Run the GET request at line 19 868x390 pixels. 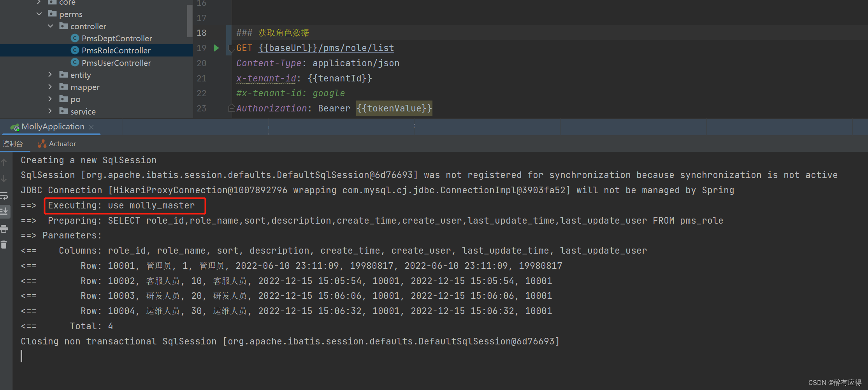pyautogui.click(x=216, y=48)
